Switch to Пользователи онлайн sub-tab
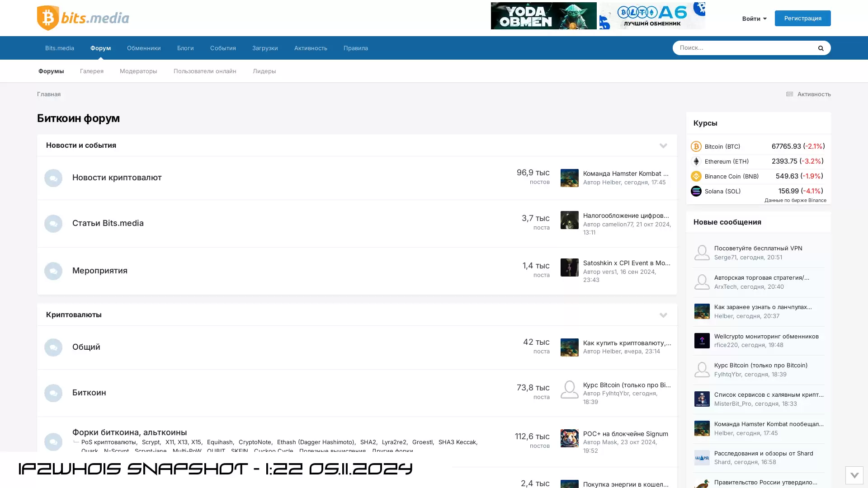The height and width of the screenshot is (488, 868). click(205, 71)
